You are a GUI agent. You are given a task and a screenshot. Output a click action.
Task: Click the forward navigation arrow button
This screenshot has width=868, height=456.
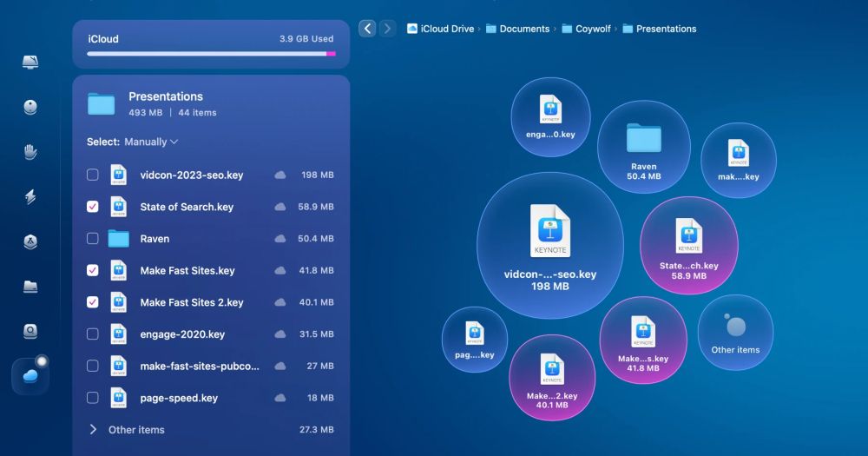[387, 29]
